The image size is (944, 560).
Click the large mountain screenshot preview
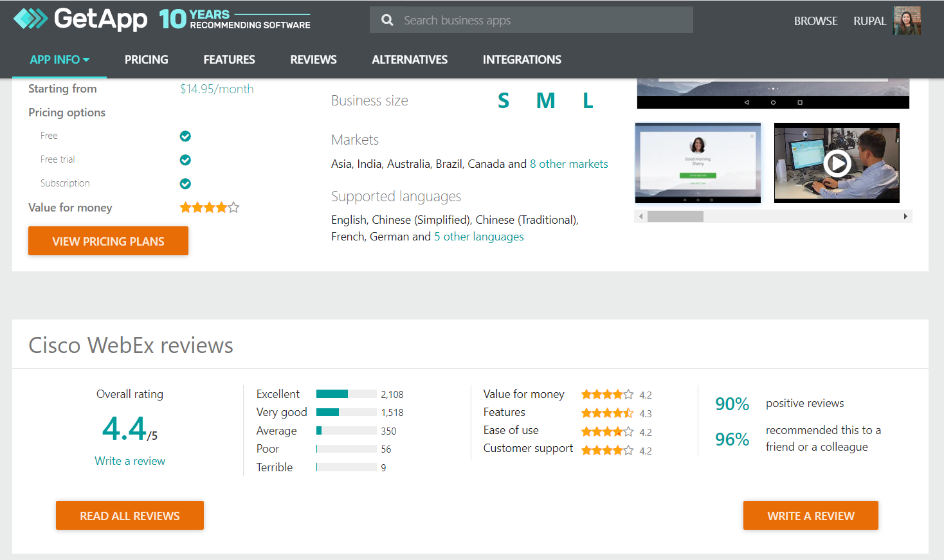773,93
